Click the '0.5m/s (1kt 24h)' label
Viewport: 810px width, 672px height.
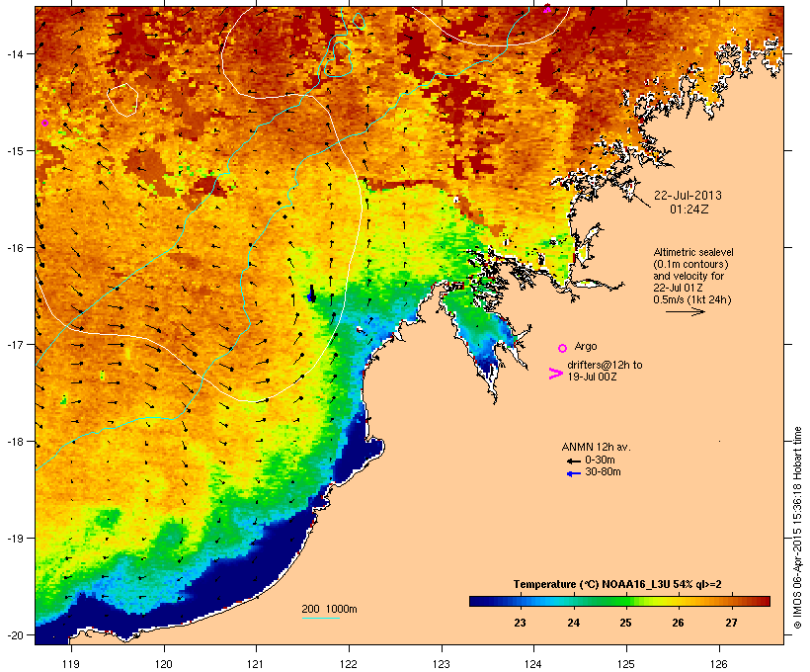tap(692, 299)
